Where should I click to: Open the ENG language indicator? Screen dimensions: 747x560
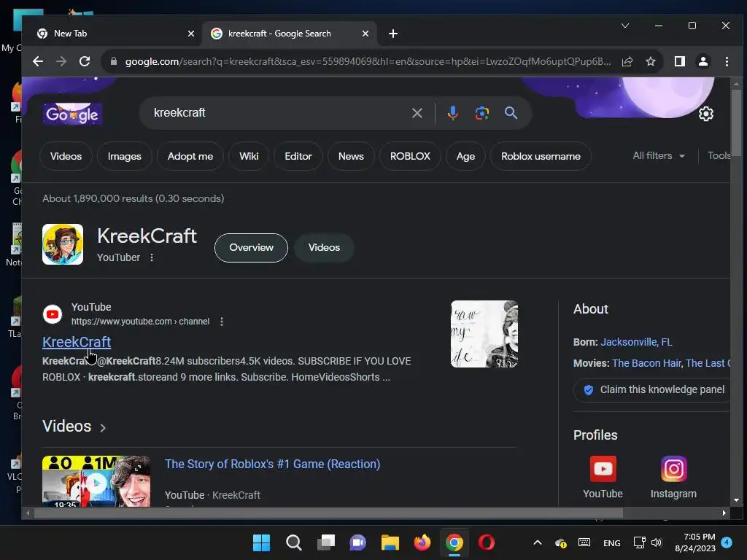(x=612, y=542)
